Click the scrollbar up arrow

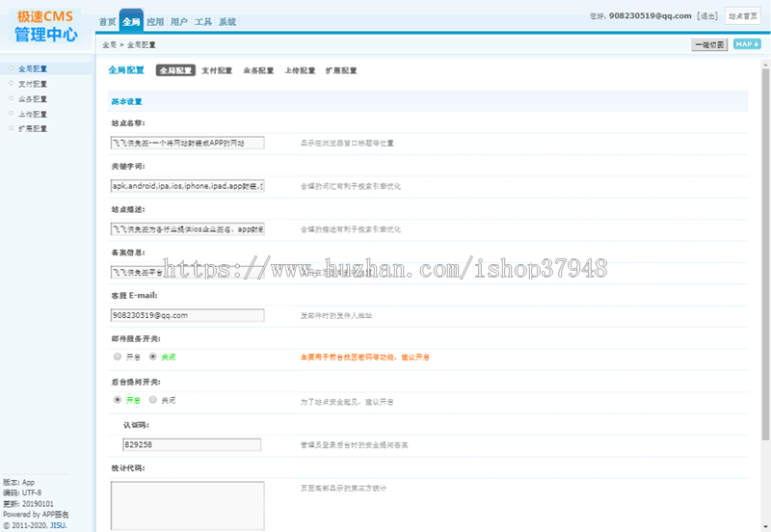pyautogui.click(x=765, y=65)
